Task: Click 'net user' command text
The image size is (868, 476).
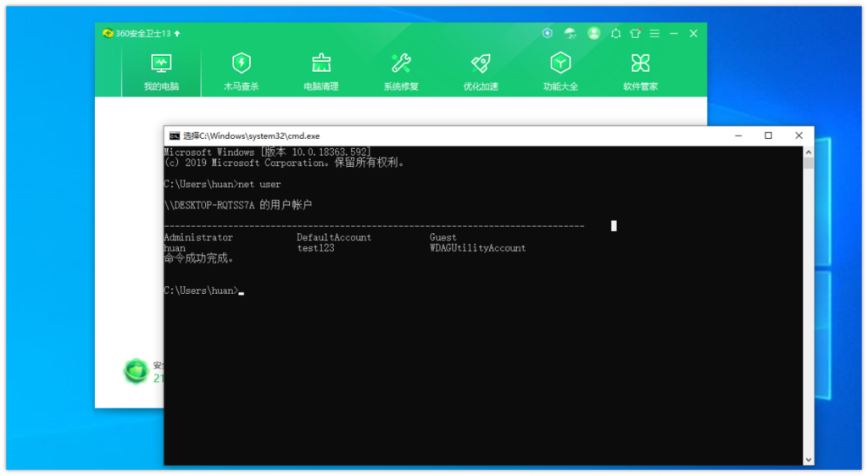Action: click(259, 184)
